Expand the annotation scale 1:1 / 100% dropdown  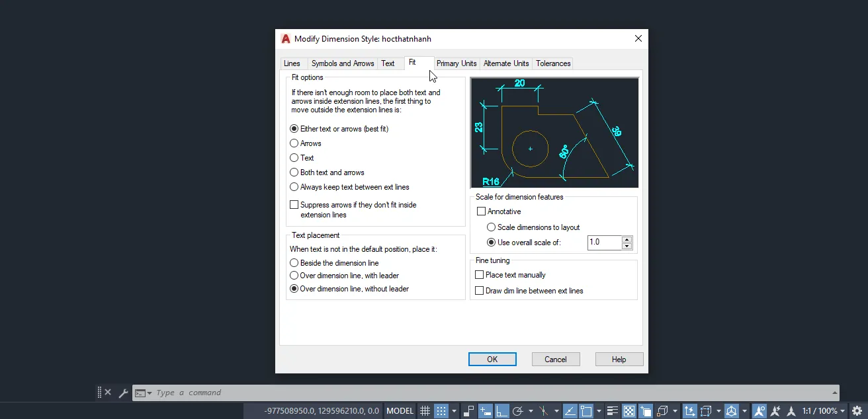point(824,411)
